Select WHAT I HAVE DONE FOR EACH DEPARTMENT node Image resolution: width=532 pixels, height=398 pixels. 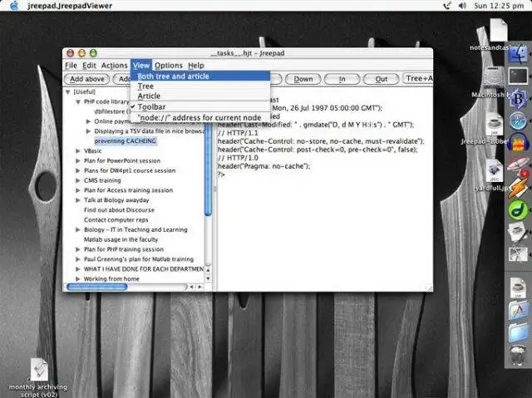tap(144, 269)
